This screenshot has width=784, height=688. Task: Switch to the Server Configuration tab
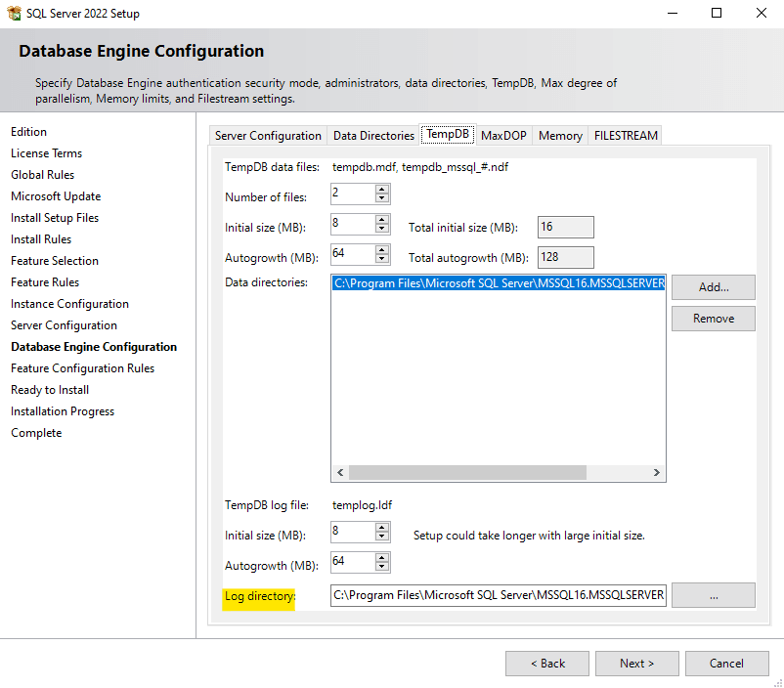(268, 136)
